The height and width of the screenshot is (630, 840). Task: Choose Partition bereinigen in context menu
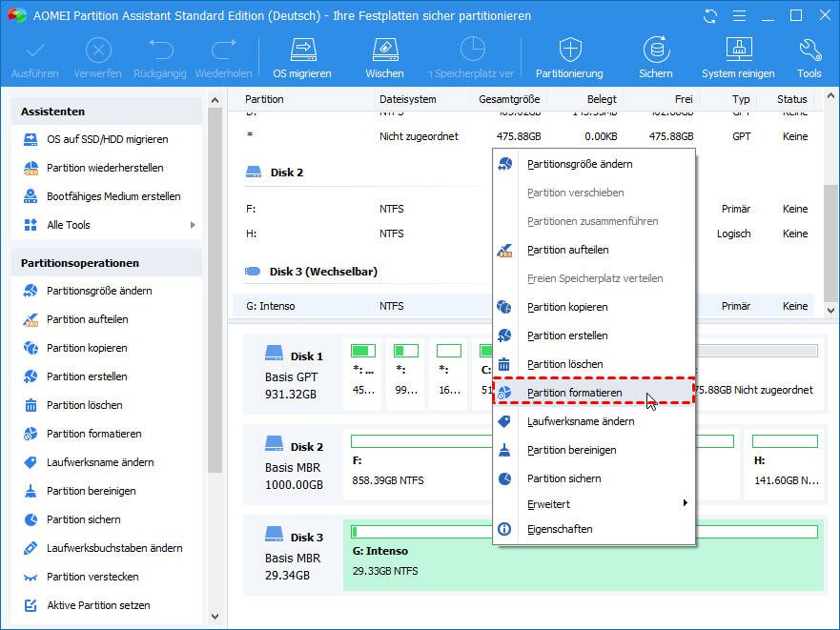[594, 450]
